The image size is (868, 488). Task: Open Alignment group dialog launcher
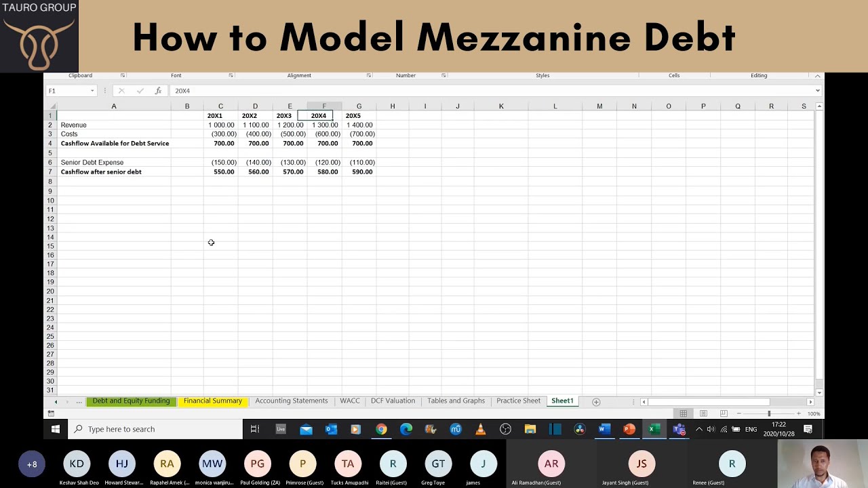point(369,75)
